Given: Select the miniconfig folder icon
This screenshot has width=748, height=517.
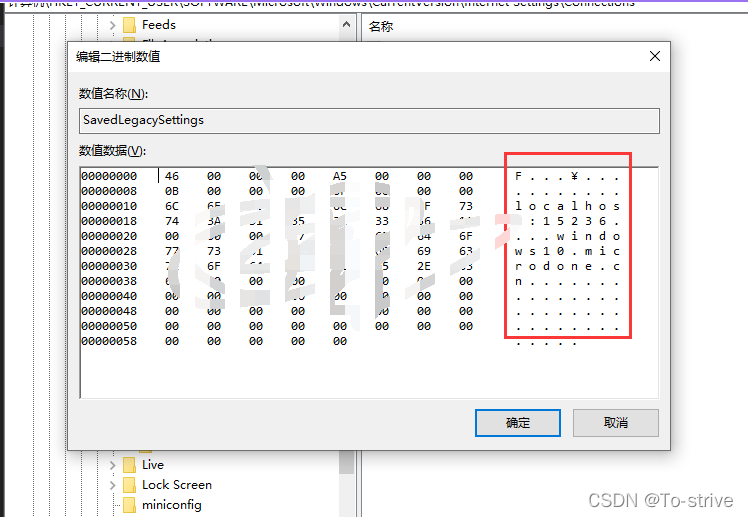Looking at the screenshot, I should point(129,505).
